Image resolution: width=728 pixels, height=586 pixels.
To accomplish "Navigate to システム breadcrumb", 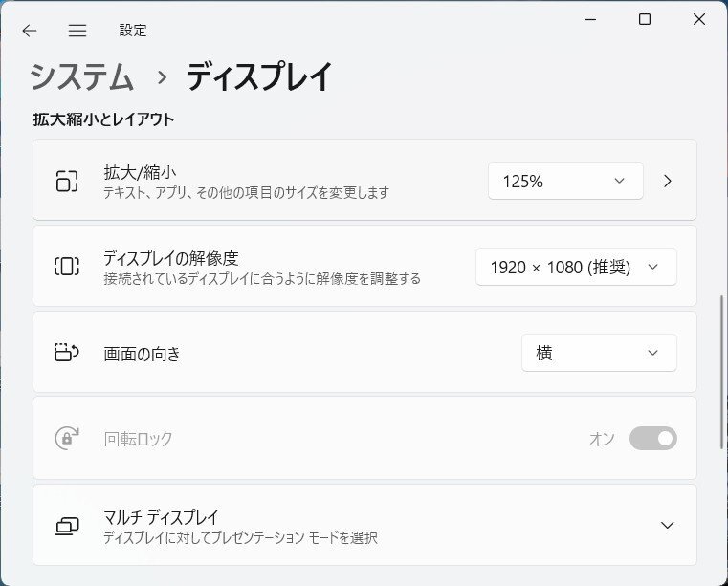I will [x=81, y=76].
